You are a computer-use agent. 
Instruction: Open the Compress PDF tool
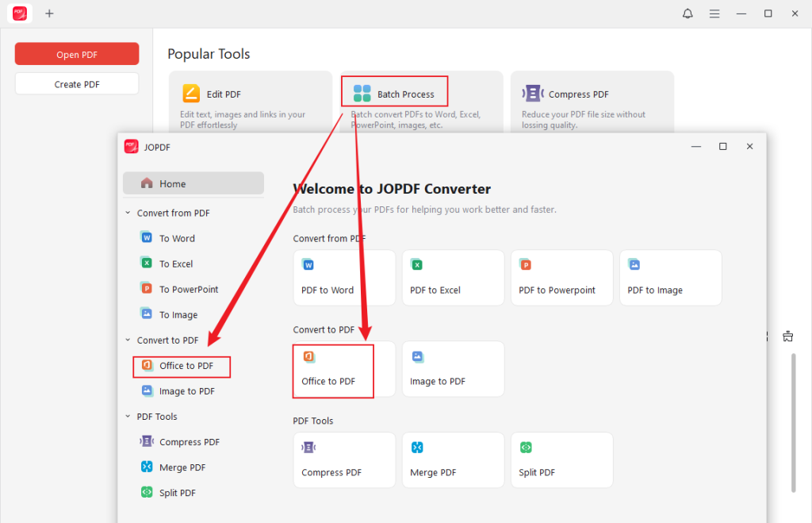[x=344, y=460]
